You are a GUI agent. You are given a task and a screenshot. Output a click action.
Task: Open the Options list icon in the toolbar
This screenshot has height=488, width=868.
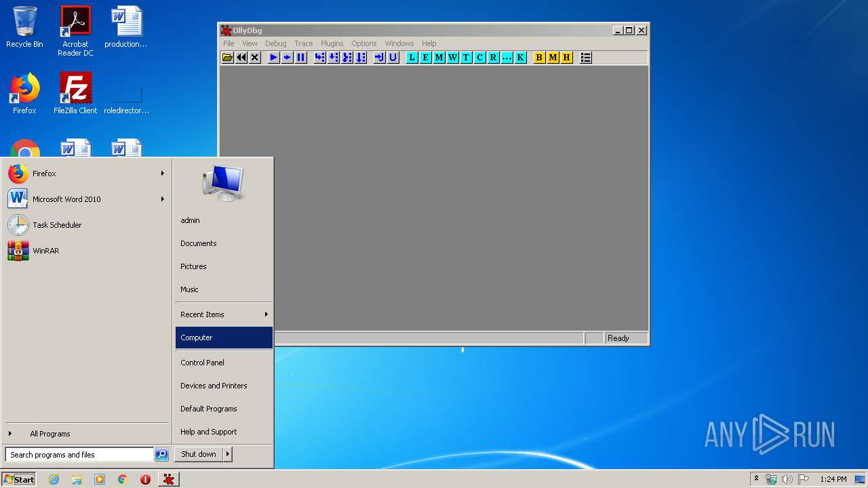(586, 58)
